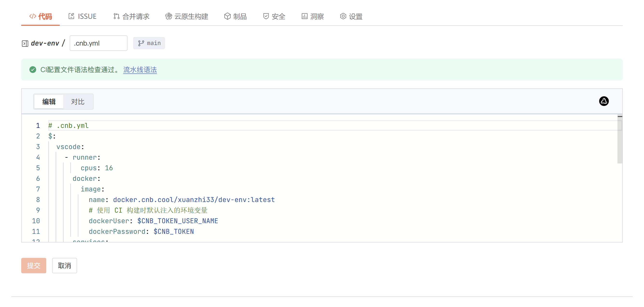The height and width of the screenshot is (307, 644).
Task: Open 云原生构建 via its build icon
Action: 169,16
